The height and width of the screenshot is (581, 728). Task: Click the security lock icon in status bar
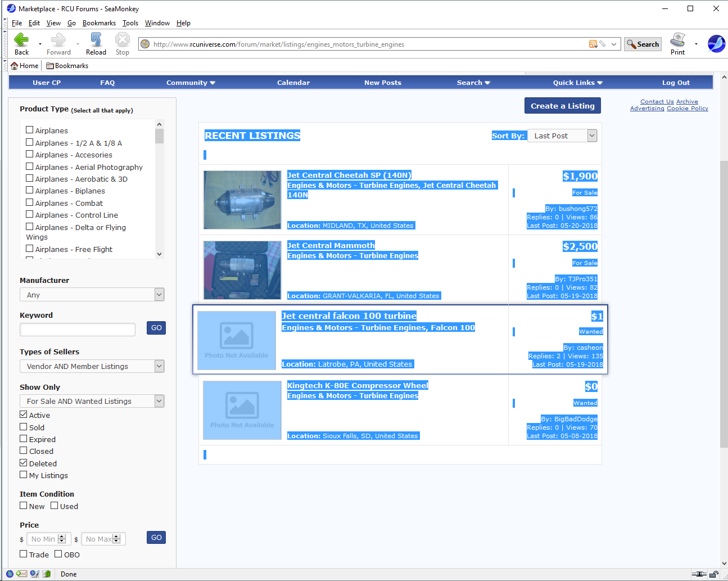[x=713, y=574]
